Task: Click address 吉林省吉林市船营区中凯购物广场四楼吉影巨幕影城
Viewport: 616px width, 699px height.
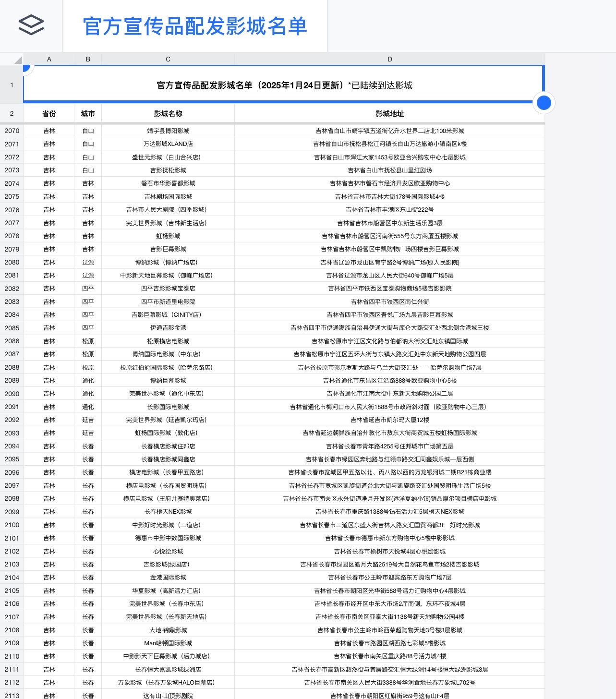Action: (x=390, y=249)
